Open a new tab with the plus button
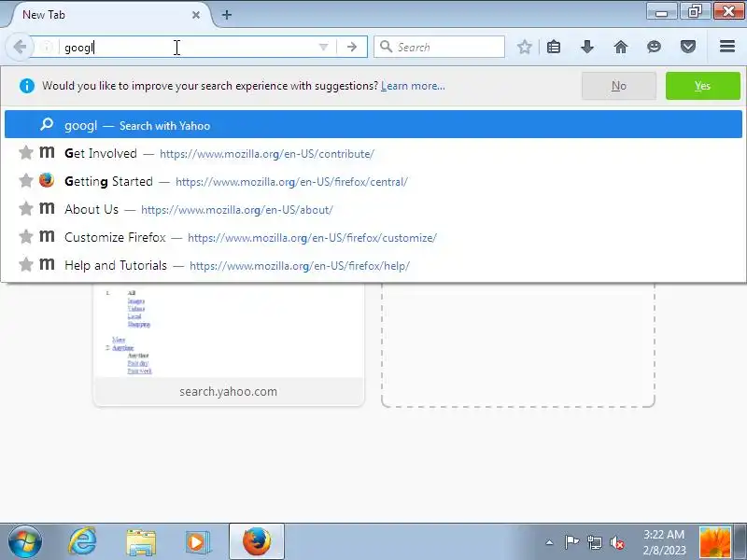747x560 pixels. 227,15
